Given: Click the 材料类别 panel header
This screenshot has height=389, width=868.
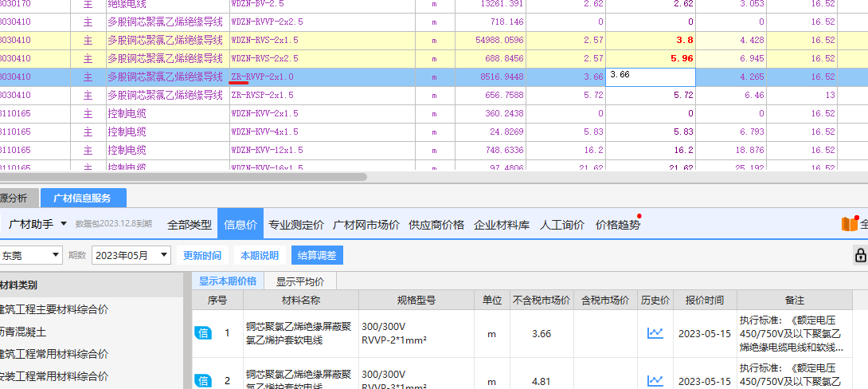Looking at the screenshot, I should point(92,285).
